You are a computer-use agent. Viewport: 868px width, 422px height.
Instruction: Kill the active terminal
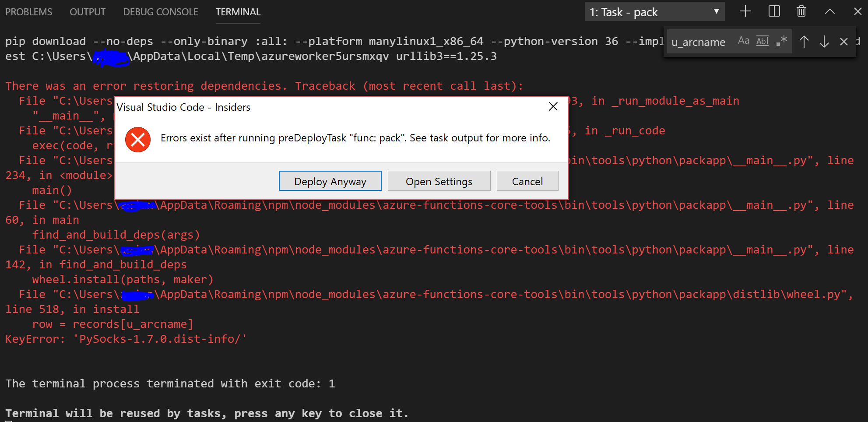point(801,11)
